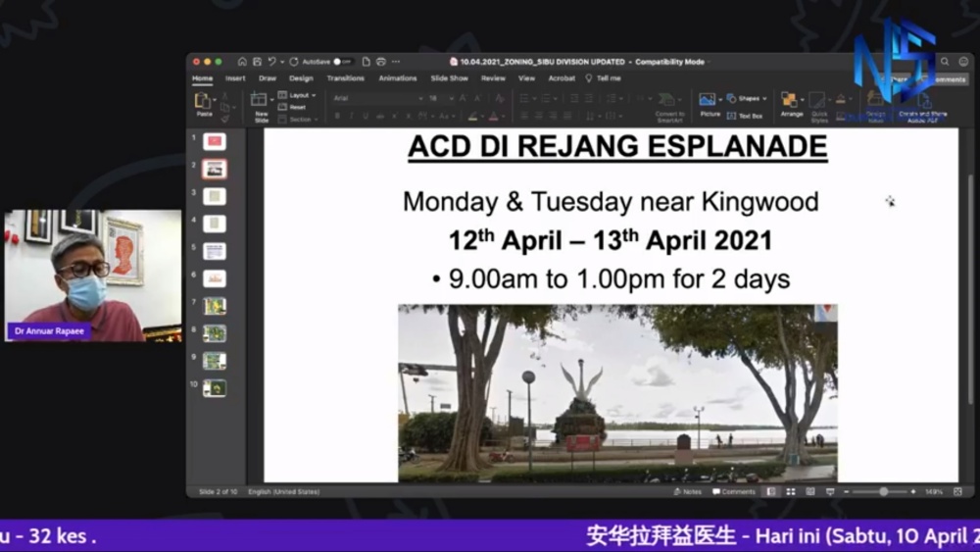Screen dimensions: 980x552
Task: Open the Section dropdown
Action: (299, 119)
